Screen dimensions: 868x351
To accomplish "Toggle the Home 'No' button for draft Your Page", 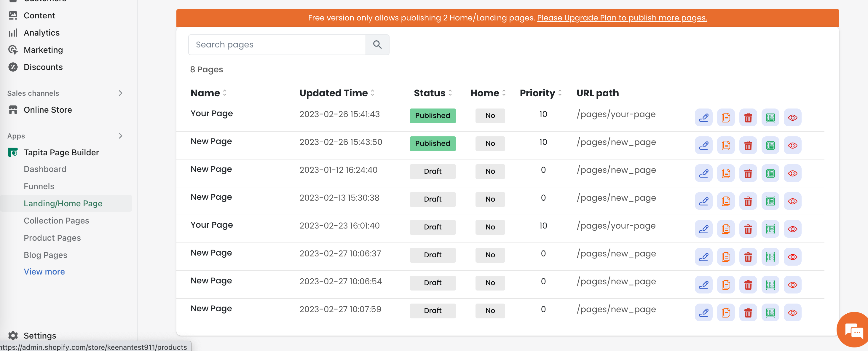I will pos(490,227).
